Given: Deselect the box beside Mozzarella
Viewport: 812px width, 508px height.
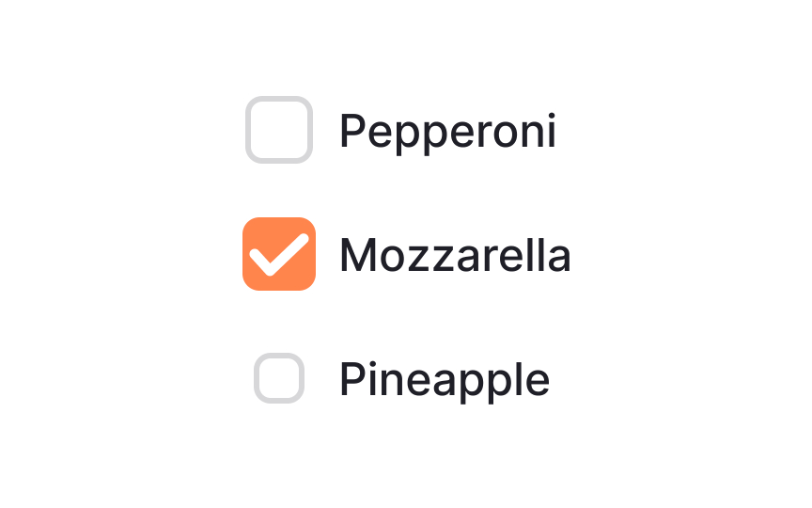Looking at the screenshot, I should [x=279, y=254].
